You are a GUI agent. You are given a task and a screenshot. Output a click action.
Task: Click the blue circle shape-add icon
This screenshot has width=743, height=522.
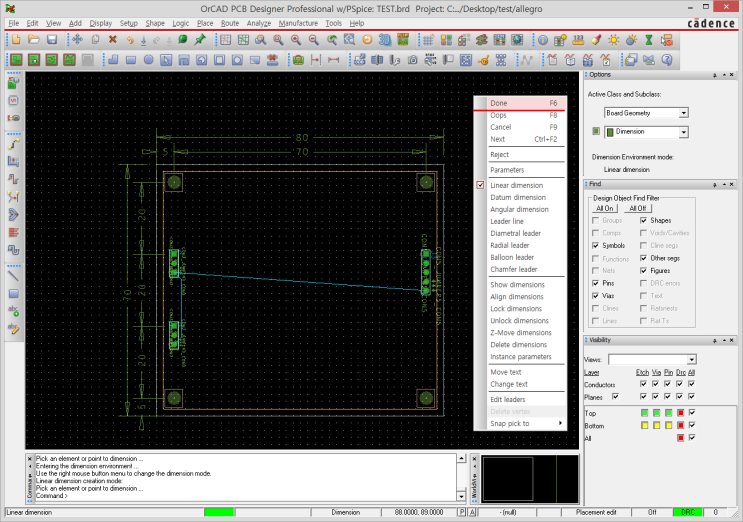[x=148, y=59]
